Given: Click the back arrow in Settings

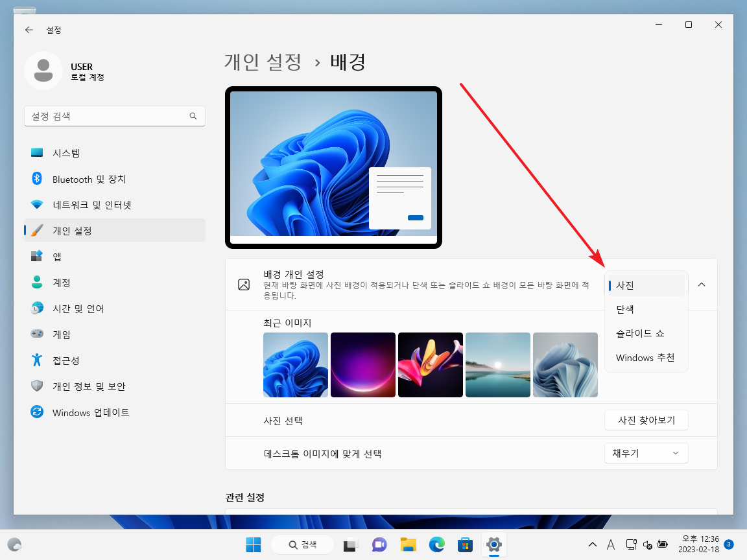Looking at the screenshot, I should click(x=29, y=29).
